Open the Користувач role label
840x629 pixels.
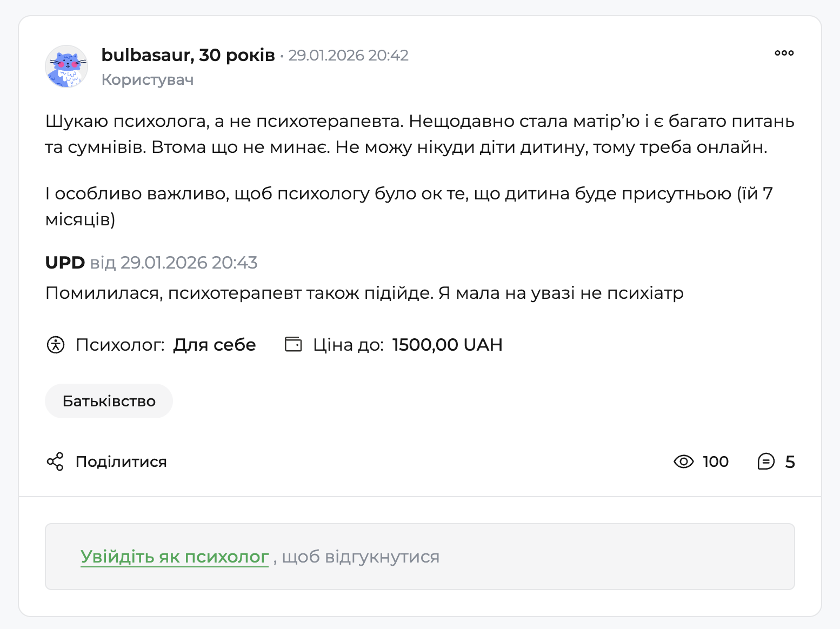(147, 79)
